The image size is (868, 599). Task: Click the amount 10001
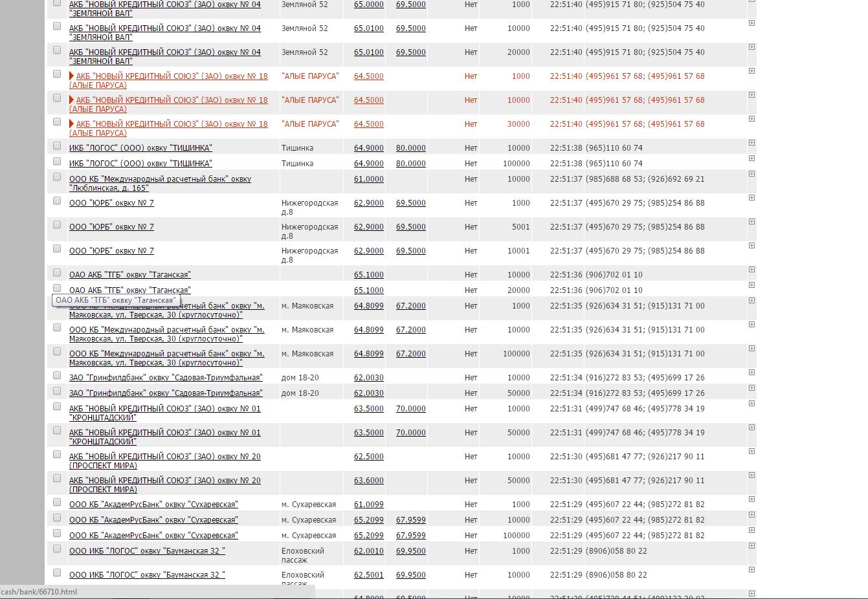(518, 251)
